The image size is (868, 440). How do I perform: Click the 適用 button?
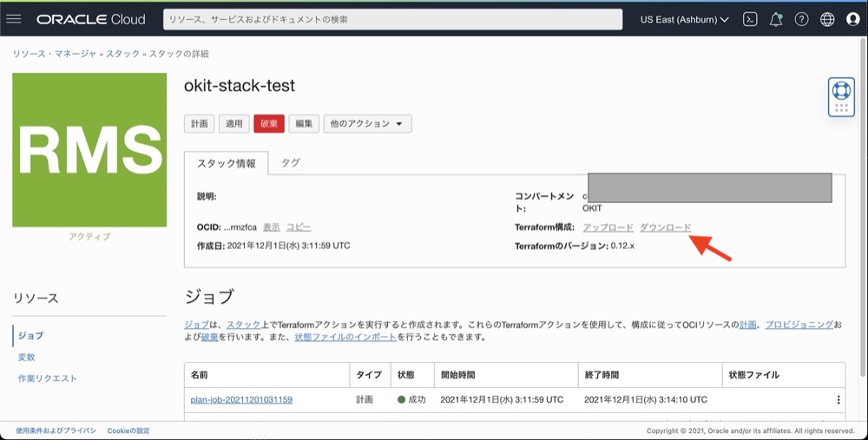click(234, 124)
